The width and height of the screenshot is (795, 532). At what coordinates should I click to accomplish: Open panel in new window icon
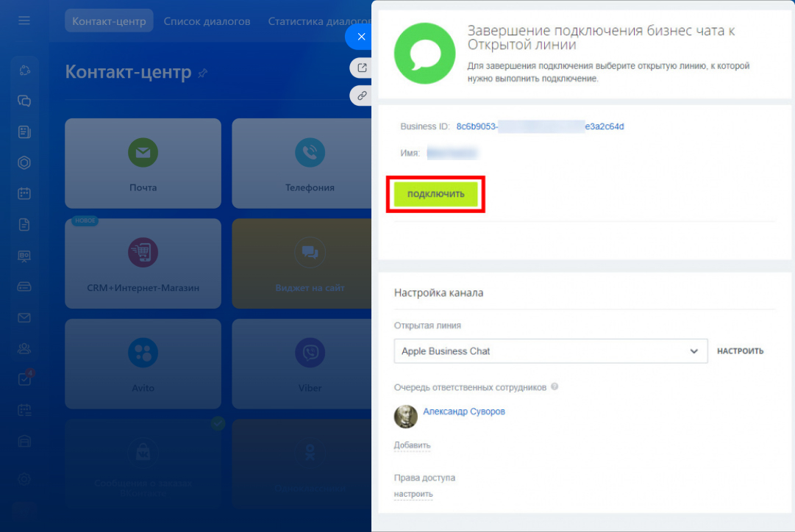tap(362, 68)
